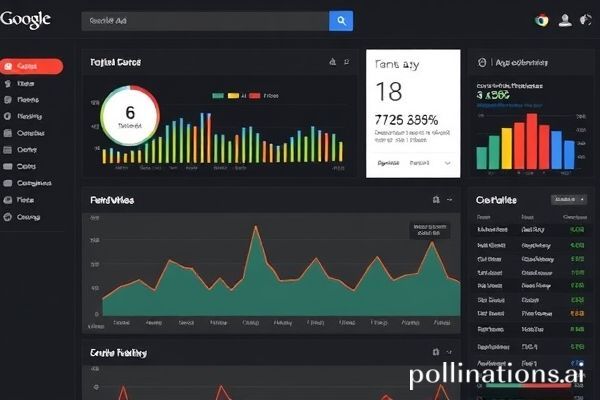Click the icon of the last sidebar item
Viewport: 600px width, 400px height.
pyautogui.click(x=8, y=216)
